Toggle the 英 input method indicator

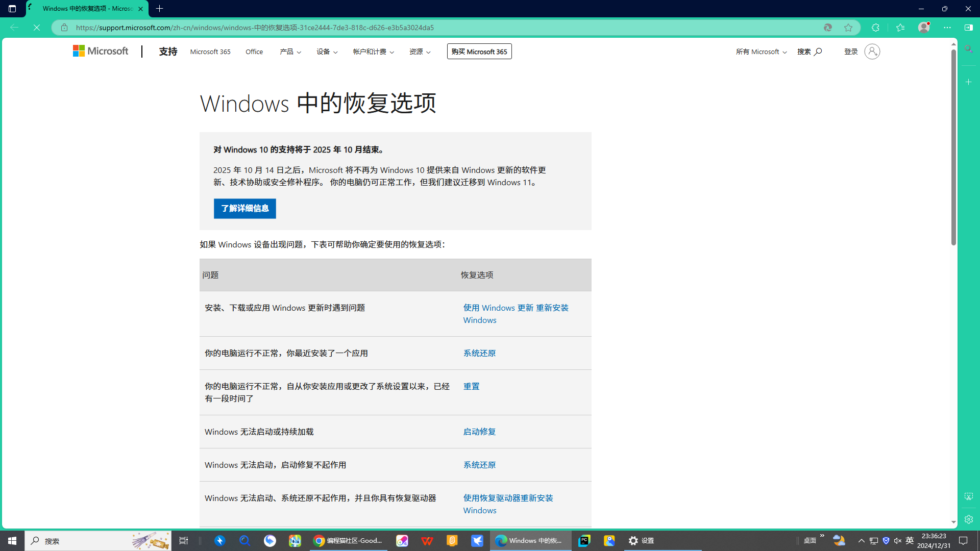point(910,541)
